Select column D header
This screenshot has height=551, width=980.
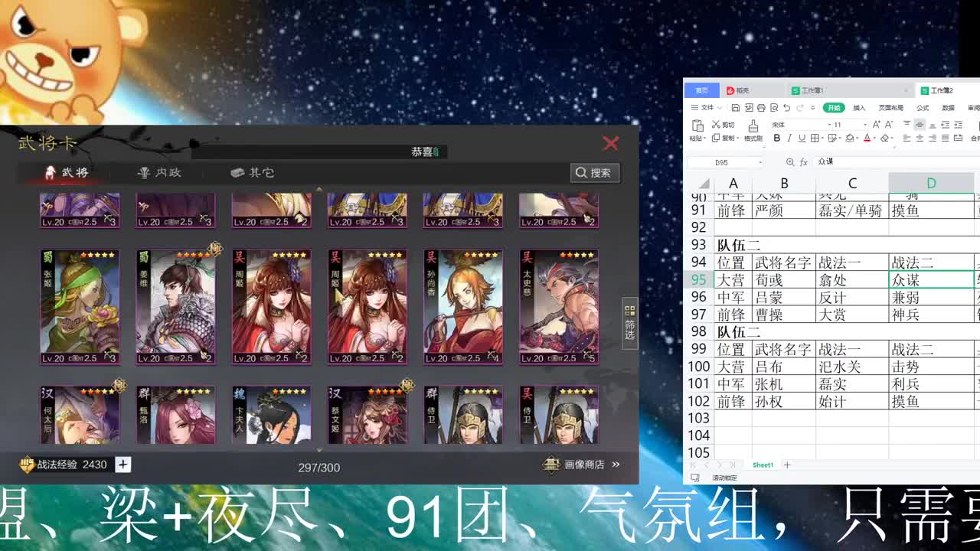(x=931, y=183)
